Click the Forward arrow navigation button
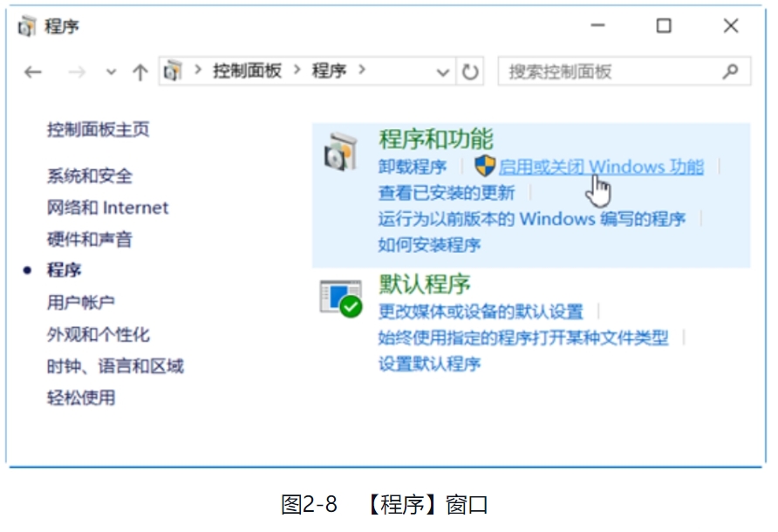 pyautogui.click(x=77, y=72)
